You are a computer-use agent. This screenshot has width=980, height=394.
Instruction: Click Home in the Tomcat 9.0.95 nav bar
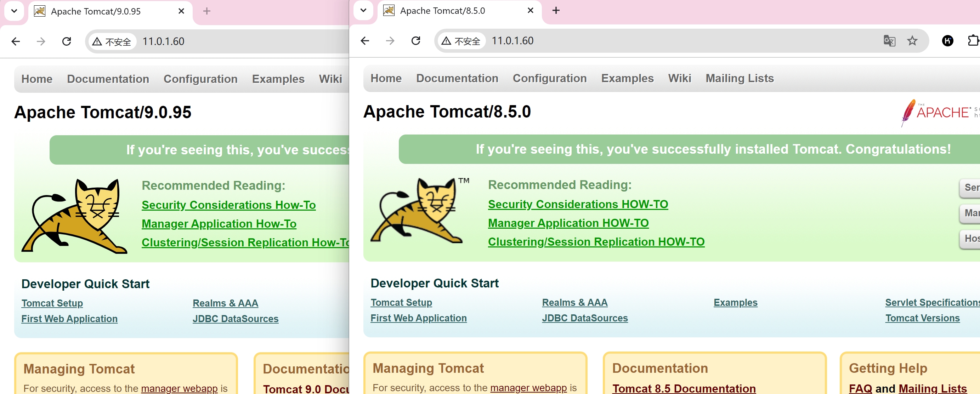point(37,79)
